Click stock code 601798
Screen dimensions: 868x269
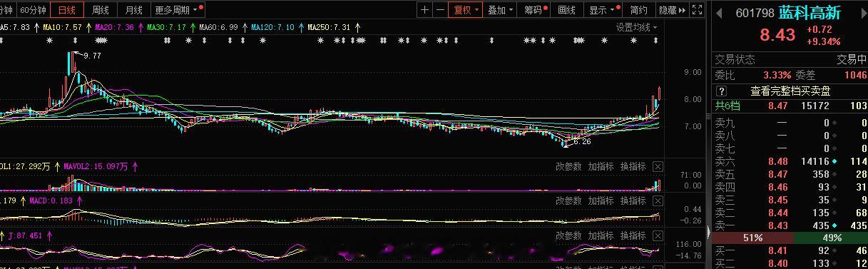(x=755, y=12)
